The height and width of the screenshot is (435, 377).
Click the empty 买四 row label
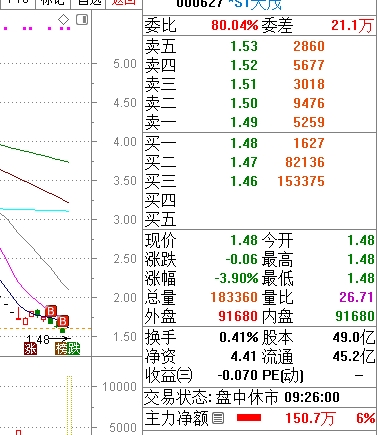click(x=160, y=200)
